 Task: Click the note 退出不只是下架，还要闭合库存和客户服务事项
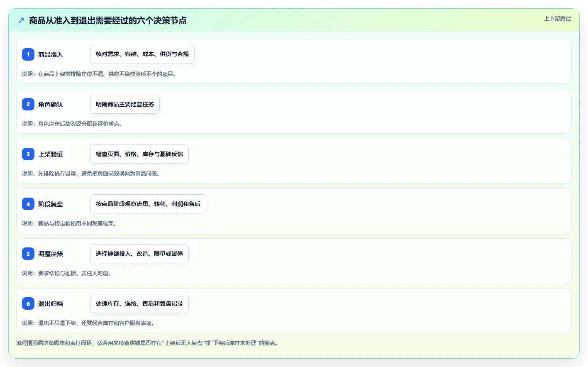point(89,323)
